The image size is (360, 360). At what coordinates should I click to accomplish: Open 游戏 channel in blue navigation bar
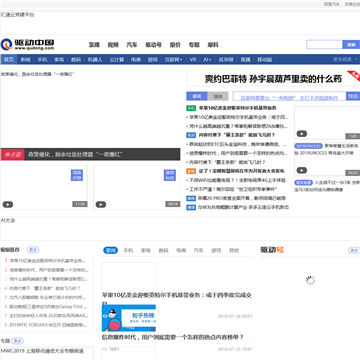coord(153,60)
